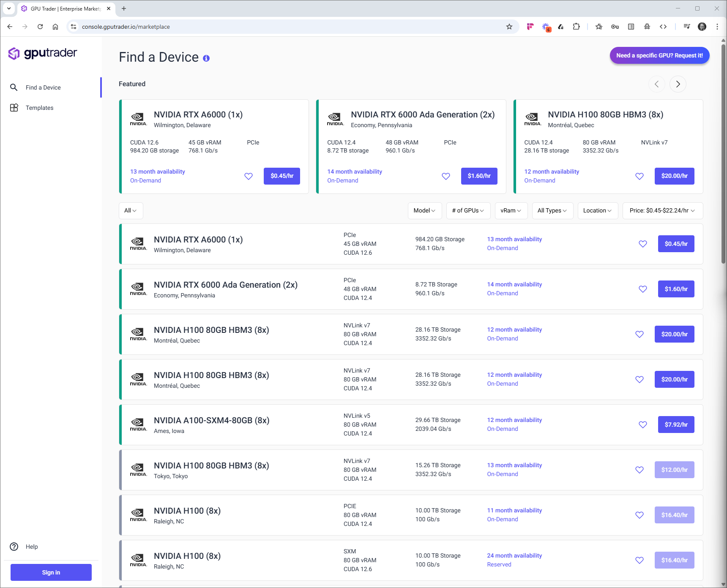This screenshot has height=588, width=727.
Task: Go to next featured devices
Action: click(678, 84)
